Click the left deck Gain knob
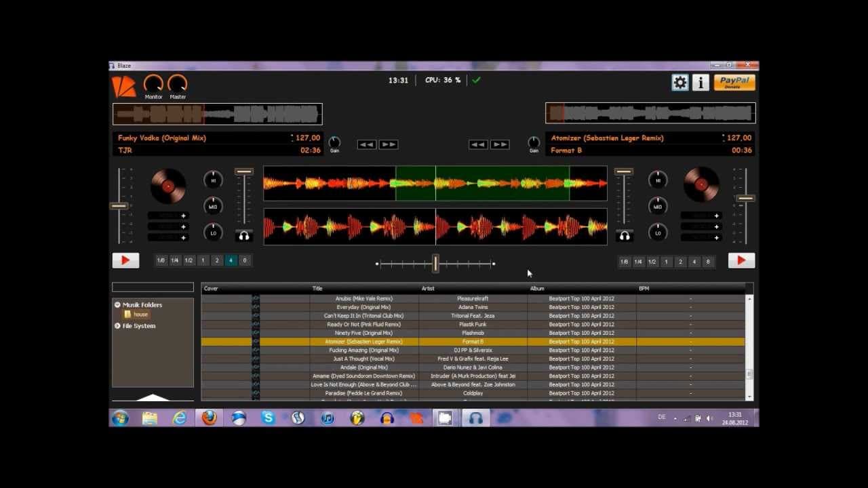The width and height of the screenshot is (868, 488). click(334, 142)
